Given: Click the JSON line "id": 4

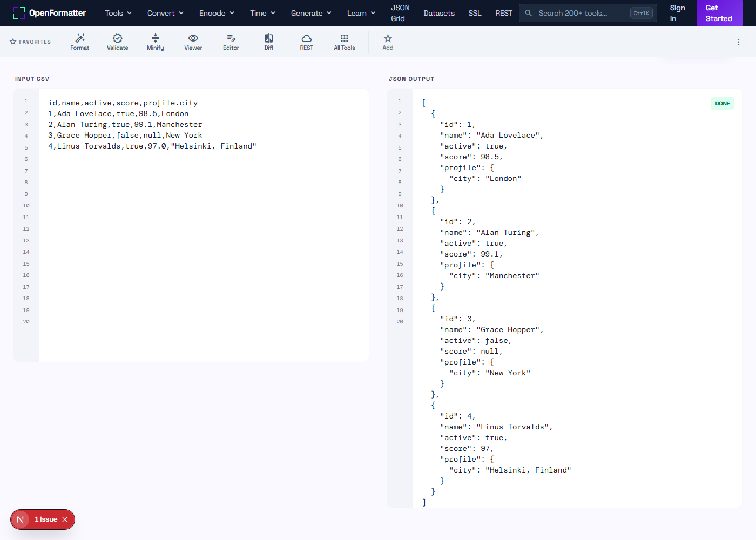Looking at the screenshot, I should point(458,416).
